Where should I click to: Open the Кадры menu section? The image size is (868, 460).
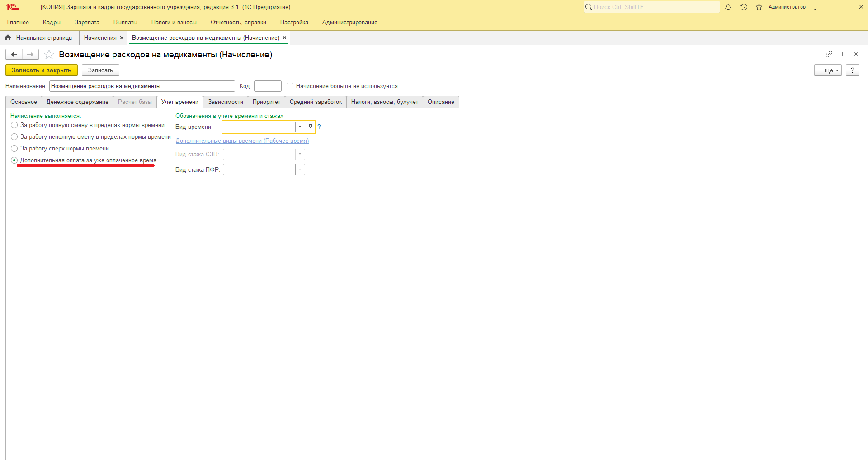tap(52, 23)
